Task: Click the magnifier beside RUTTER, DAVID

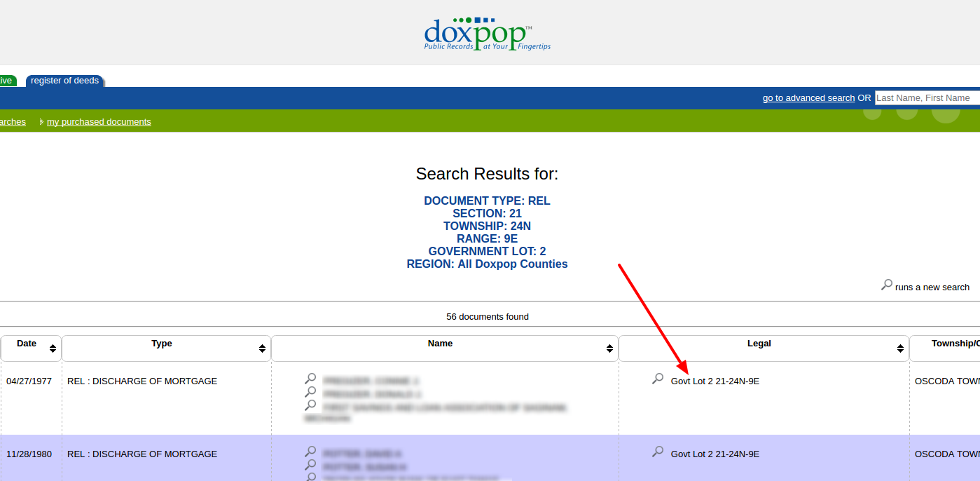Action: pyautogui.click(x=310, y=454)
